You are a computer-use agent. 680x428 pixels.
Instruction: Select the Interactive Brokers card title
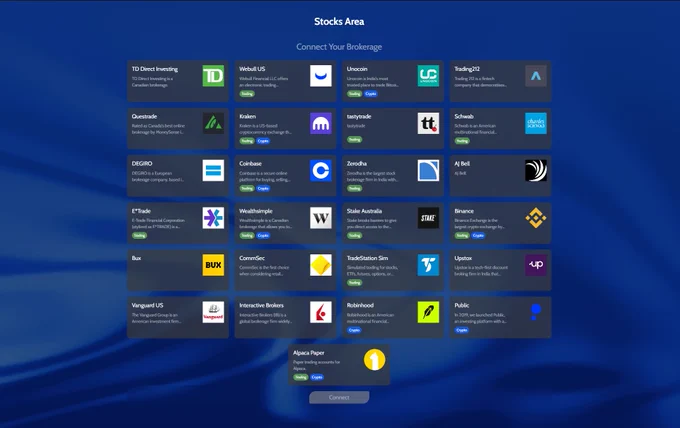click(262, 305)
